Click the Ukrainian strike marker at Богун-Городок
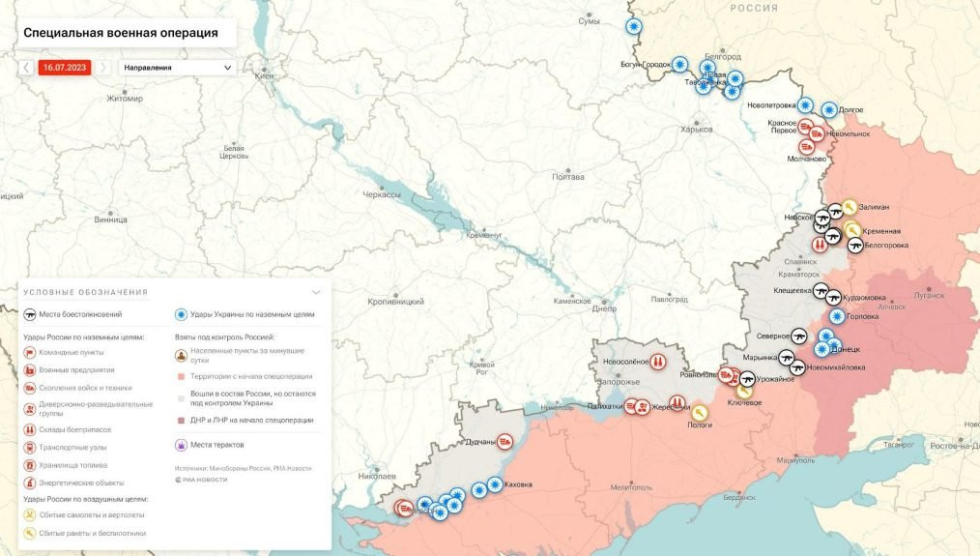This screenshot has width=980, height=556. click(680, 64)
